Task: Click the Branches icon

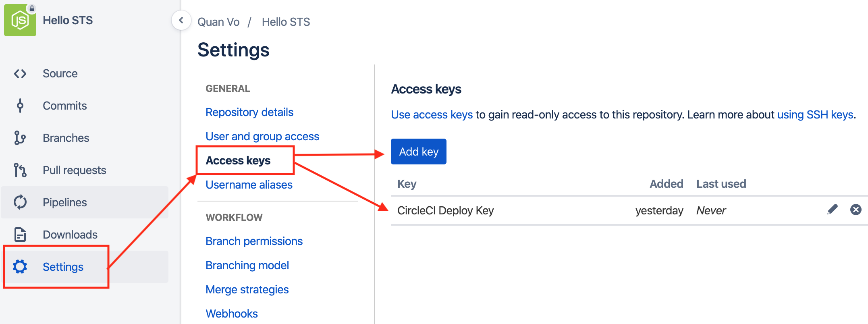Action: click(20, 138)
